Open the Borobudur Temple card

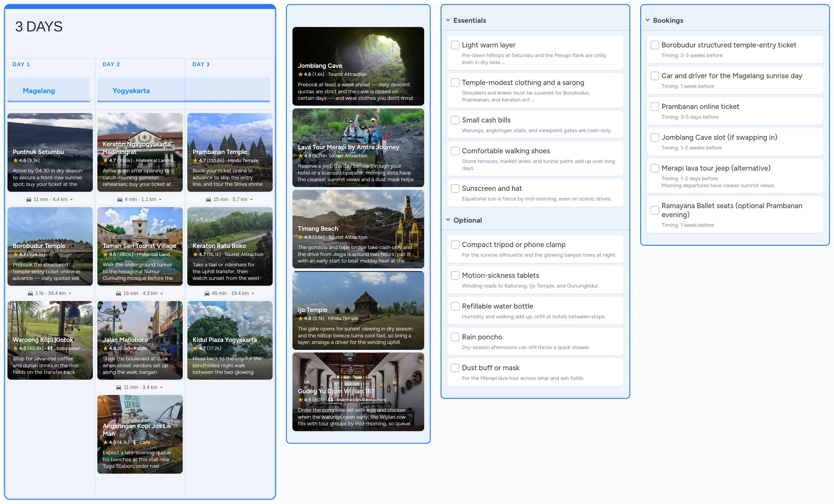(x=50, y=246)
